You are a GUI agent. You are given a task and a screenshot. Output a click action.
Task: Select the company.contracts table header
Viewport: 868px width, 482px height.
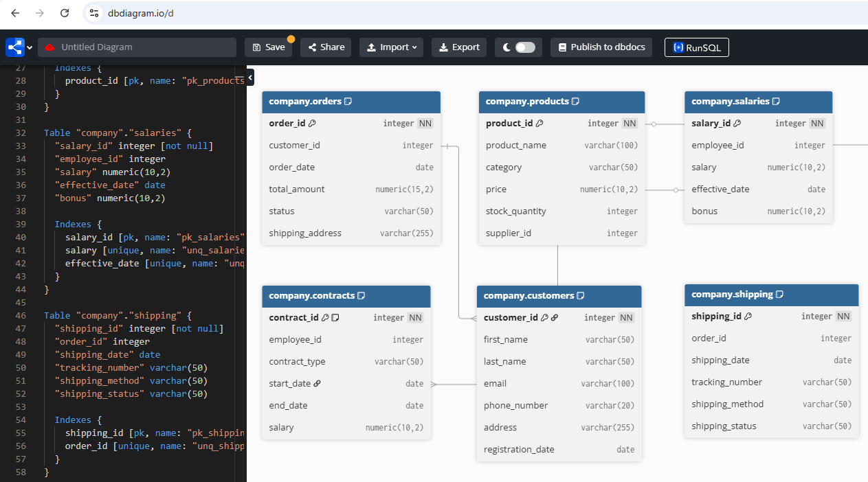click(x=346, y=296)
